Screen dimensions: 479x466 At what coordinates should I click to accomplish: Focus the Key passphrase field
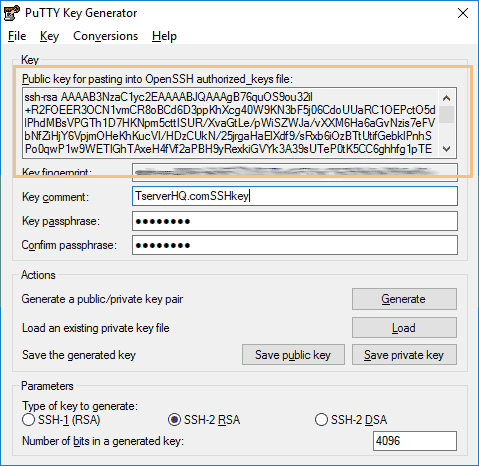click(295, 221)
